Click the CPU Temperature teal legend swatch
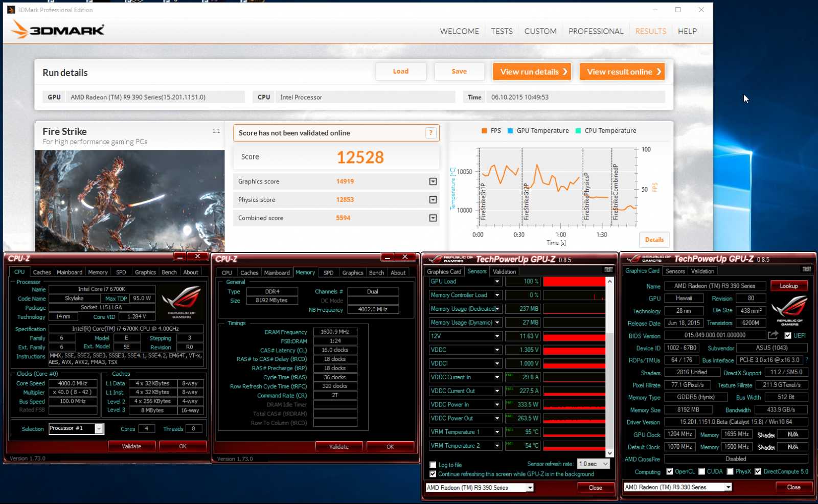Viewport: 818px width, 504px height. click(578, 131)
